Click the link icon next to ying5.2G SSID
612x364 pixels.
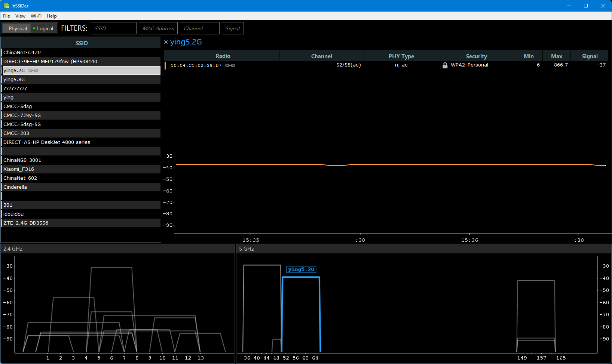[x=33, y=70]
